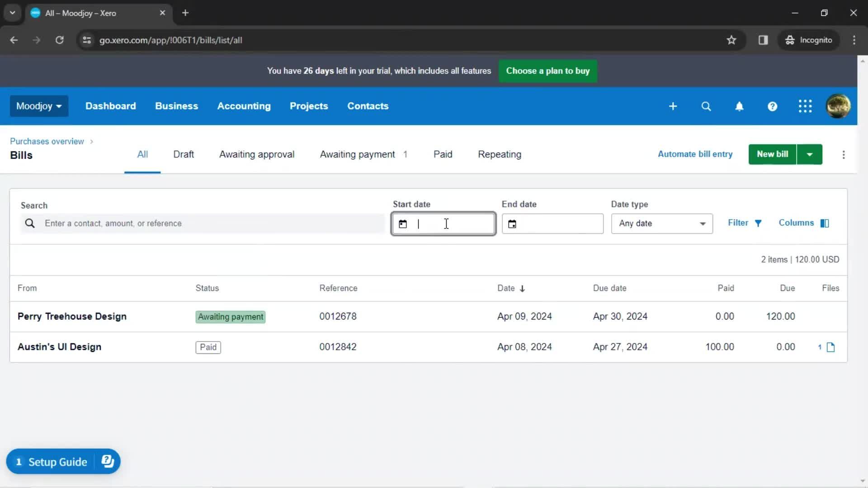This screenshot has width=868, height=488.
Task: Open the quick-create plus icon
Action: tap(673, 106)
